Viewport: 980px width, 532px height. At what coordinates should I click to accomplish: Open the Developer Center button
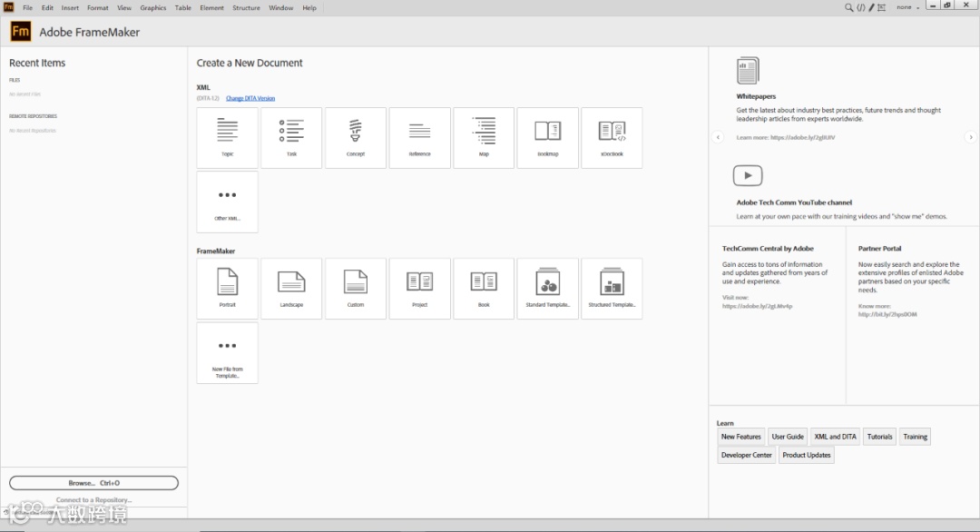(746, 455)
